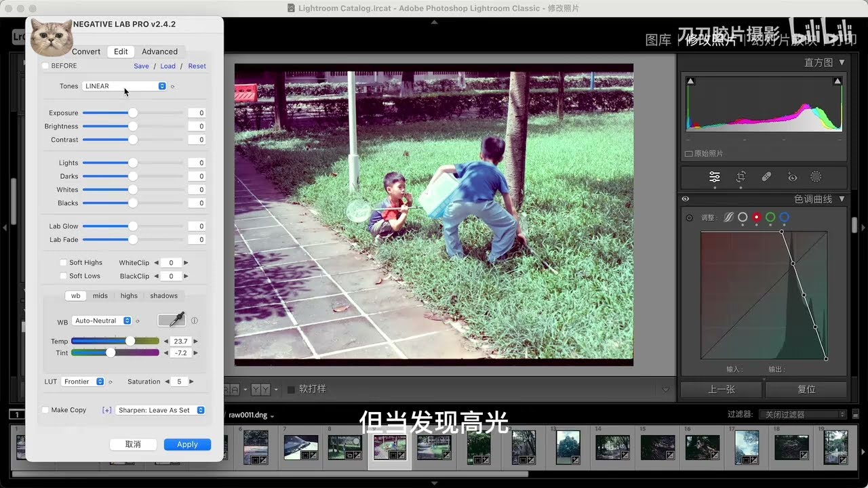The image size is (868, 488).
Task: Click the reset button in Develop panel
Action: (806, 390)
